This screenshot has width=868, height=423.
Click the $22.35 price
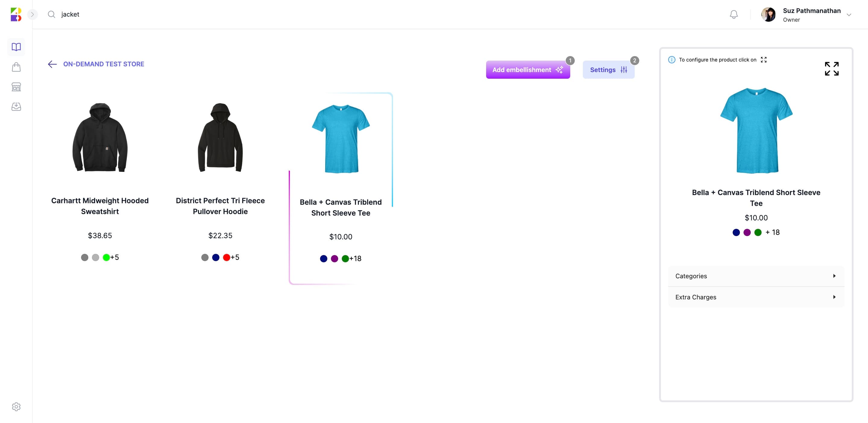pyautogui.click(x=220, y=235)
